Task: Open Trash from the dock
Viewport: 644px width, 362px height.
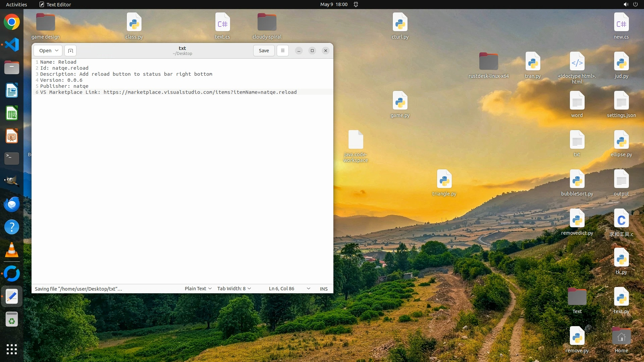Action: pyautogui.click(x=12, y=319)
